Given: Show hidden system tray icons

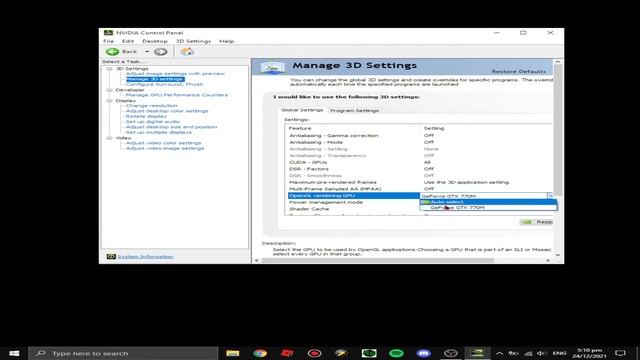Looking at the screenshot, I should 499,353.
